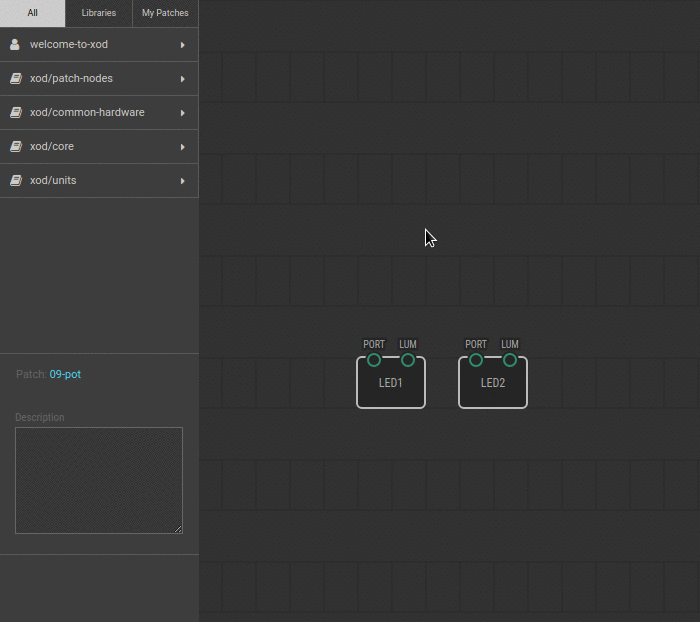Expand the welcome-to-xod project arrow
Screen dimensions: 700x622
(182, 45)
